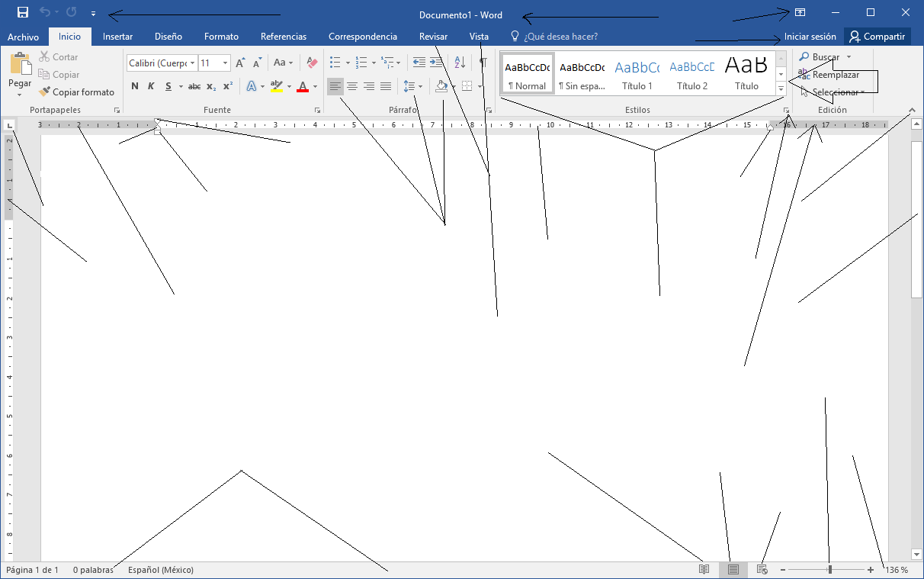Open the Revisar ribbon tab
Image resolution: width=924 pixels, height=579 pixels.
[x=433, y=36]
